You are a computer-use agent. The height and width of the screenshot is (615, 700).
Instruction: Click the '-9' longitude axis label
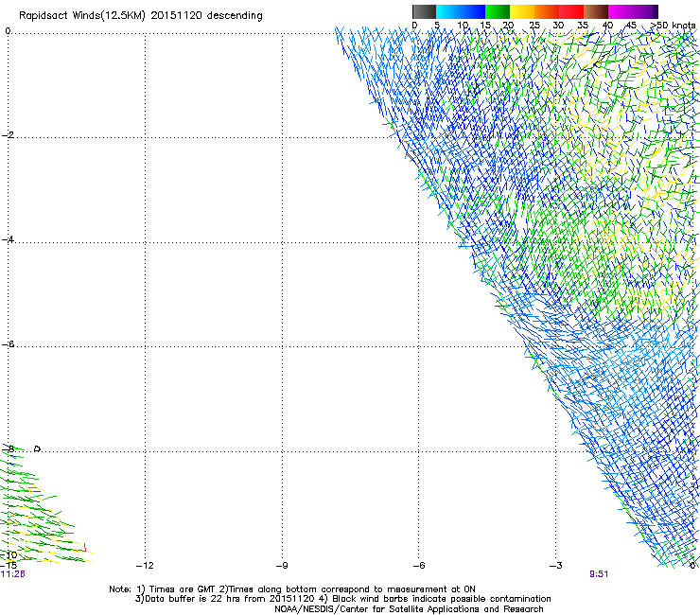point(282,566)
